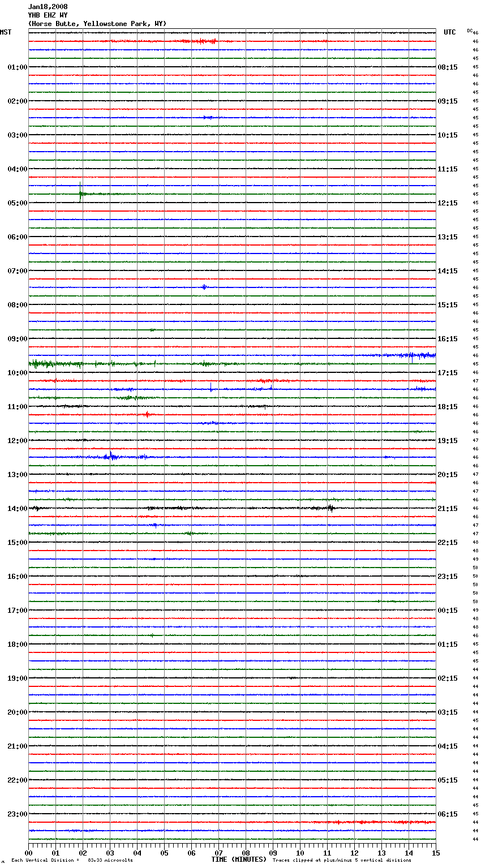The height and width of the screenshot is (868, 481).
Task: Select the MST time label "03:00"
Action: 18,135
